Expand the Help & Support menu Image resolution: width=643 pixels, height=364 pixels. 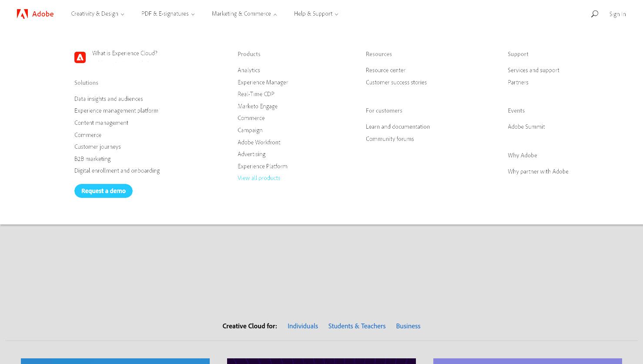pos(316,14)
